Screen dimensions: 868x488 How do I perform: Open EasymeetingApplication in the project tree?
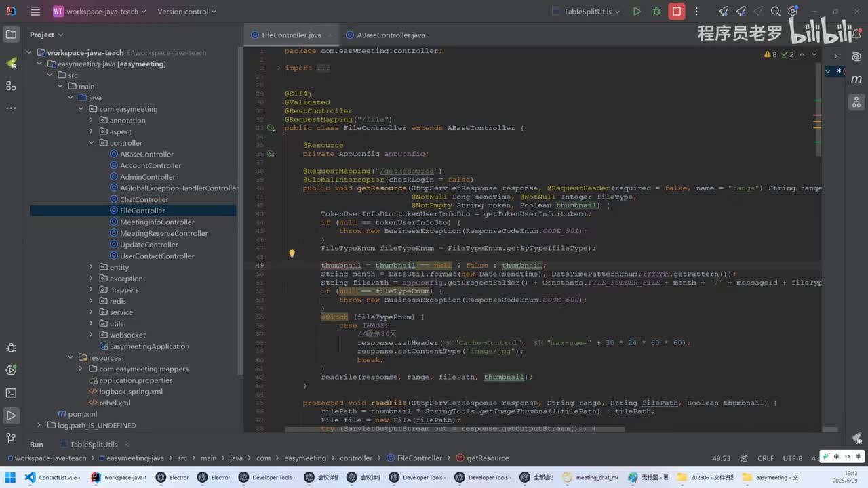(x=149, y=346)
